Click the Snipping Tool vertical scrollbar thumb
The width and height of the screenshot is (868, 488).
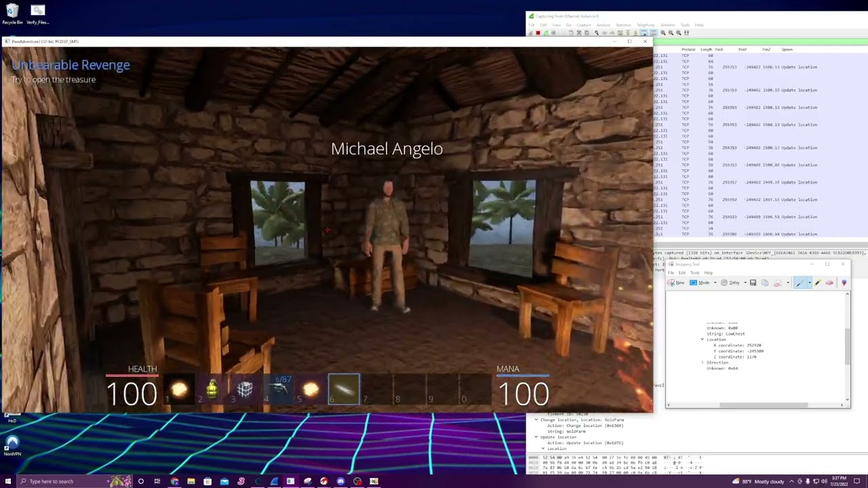pos(847,346)
